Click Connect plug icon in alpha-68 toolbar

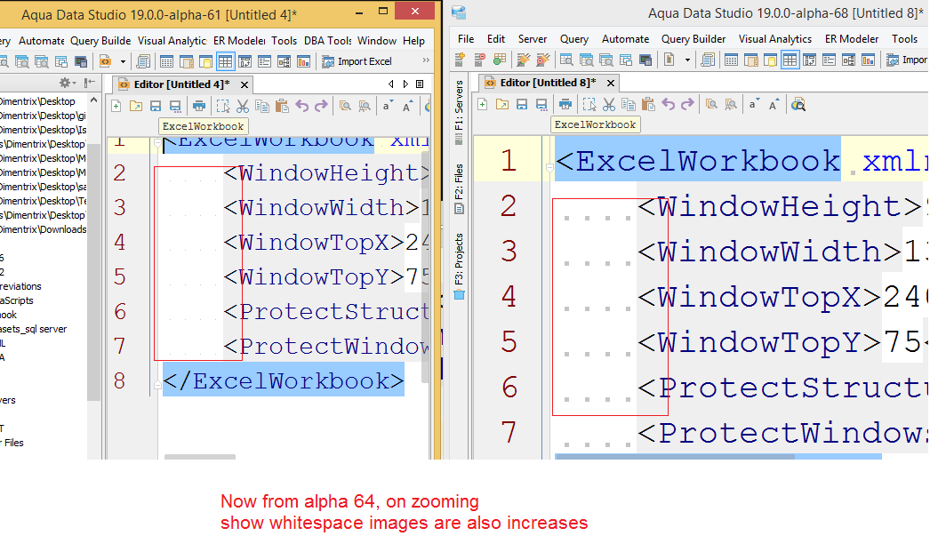tap(523, 60)
